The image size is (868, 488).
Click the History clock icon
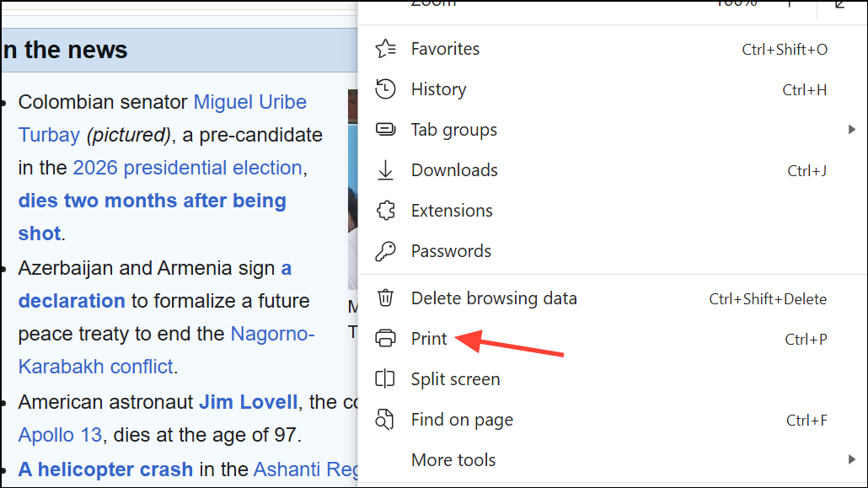click(x=385, y=89)
